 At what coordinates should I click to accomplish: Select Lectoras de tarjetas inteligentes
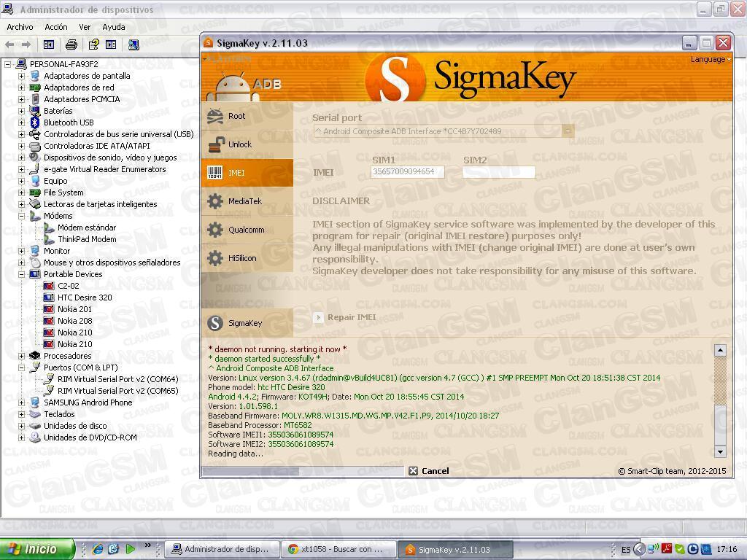tap(100, 204)
